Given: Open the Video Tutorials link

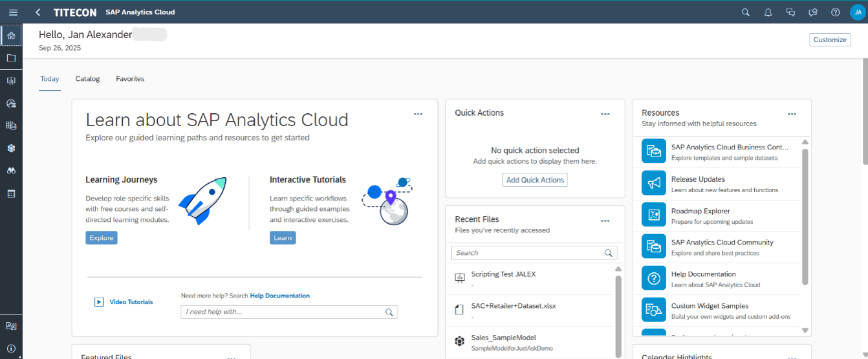Looking at the screenshot, I should click(x=131, y=302).
